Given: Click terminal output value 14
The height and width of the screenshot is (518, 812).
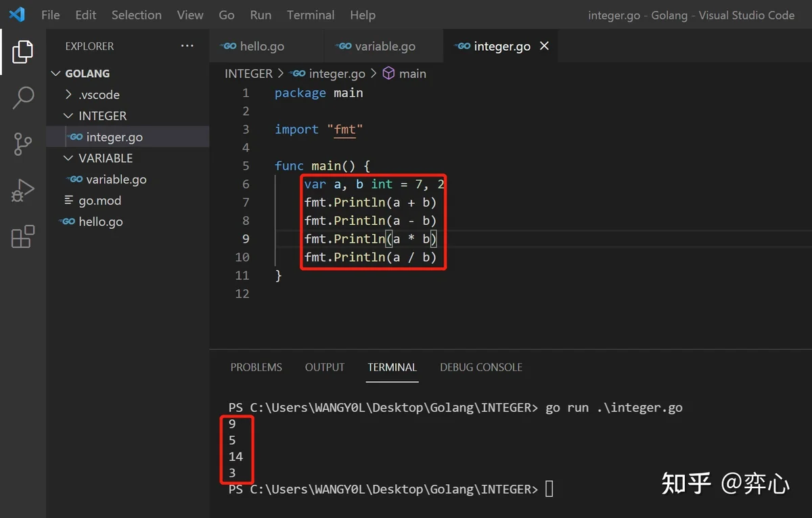Looking at the screenshot, I should (235, 456).
